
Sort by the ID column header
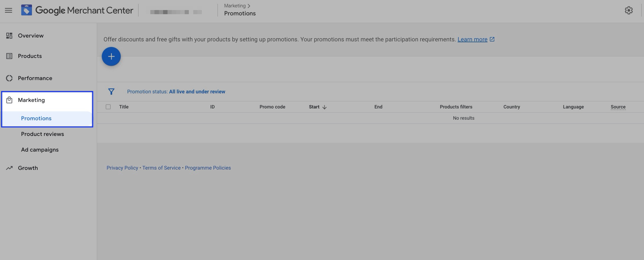coord(212,107)
